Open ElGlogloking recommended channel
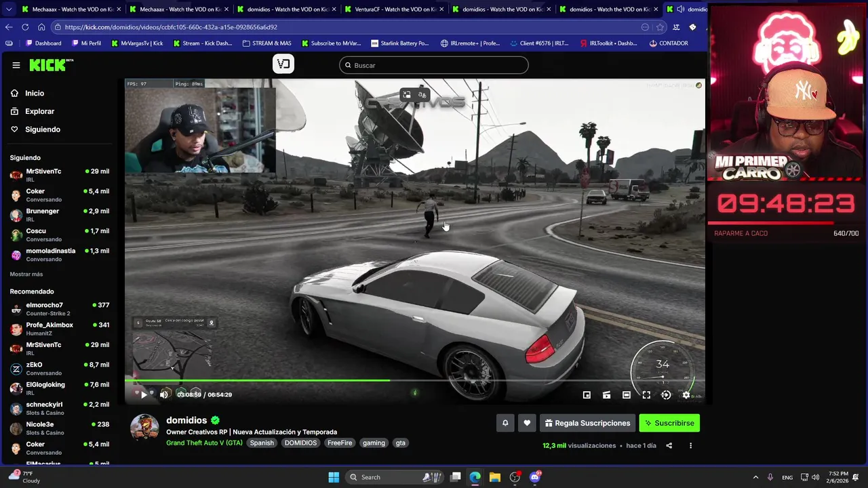The height and width of the screenshot is (488, 868). [60, 388]
